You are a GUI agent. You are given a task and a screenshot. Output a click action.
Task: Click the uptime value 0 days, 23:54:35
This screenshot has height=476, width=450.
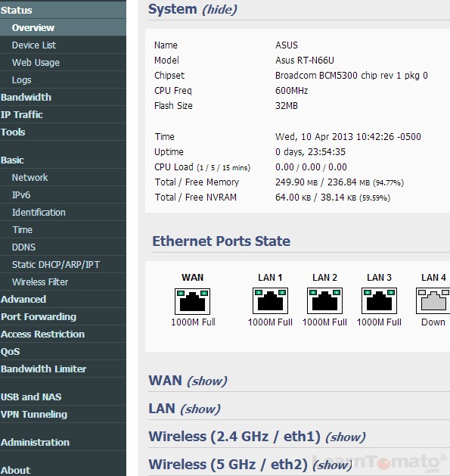pyautogui.click(x=310, y=152)
